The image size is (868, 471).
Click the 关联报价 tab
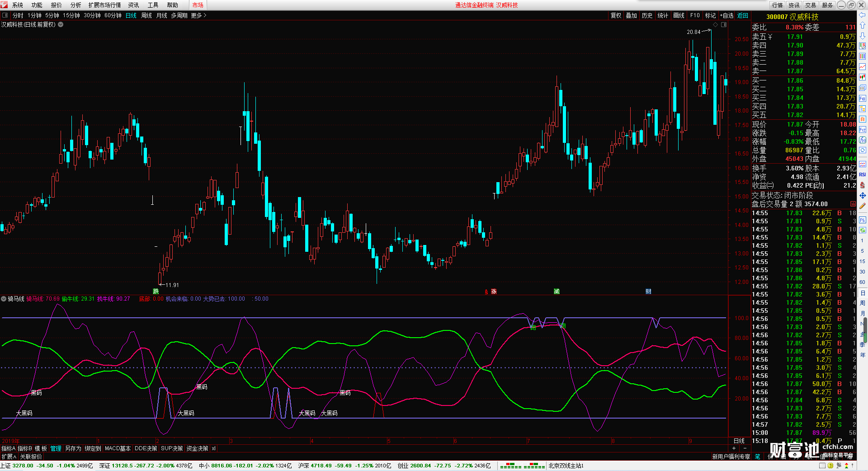point(31,457)
